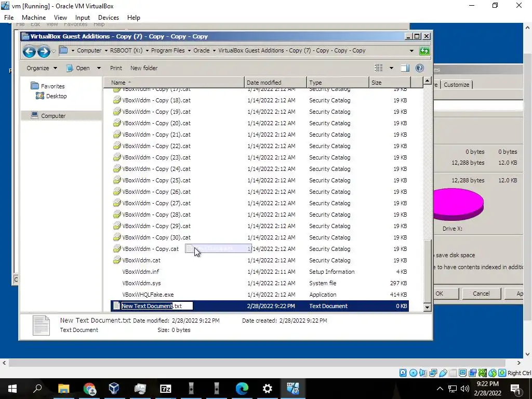The height and width of the screenshot is (399, 532).
Task: Open 7-Zip from the Windows taskbar
Action: 166,389
